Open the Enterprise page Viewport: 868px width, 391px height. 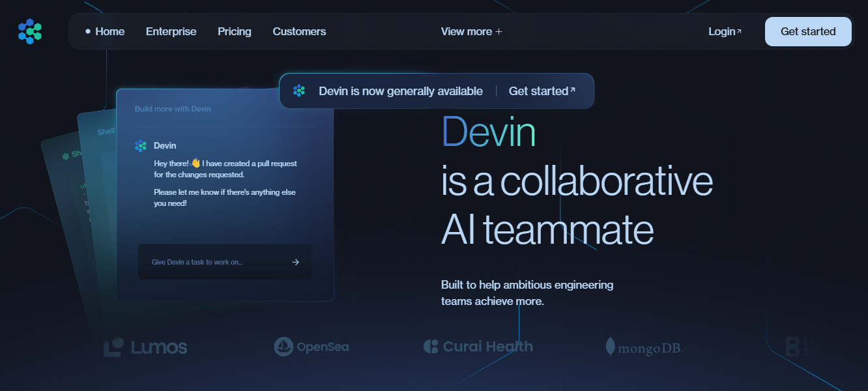click(171, 31)
